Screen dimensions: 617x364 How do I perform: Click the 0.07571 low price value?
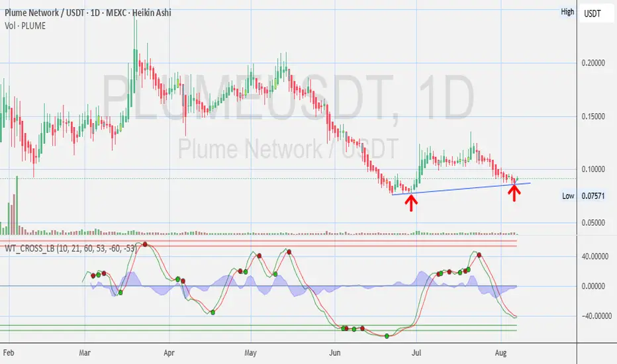pyautogui.click(x=593, y=196)
